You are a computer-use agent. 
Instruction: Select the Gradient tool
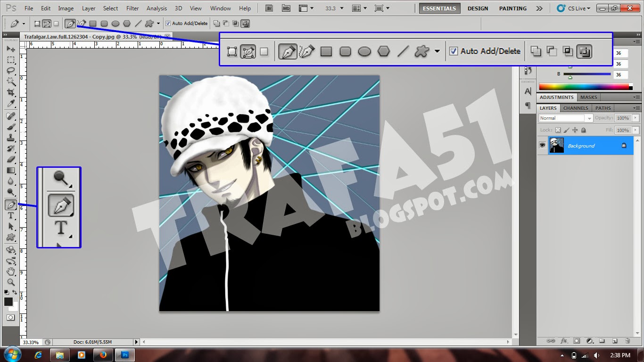(x=10, y=170)
